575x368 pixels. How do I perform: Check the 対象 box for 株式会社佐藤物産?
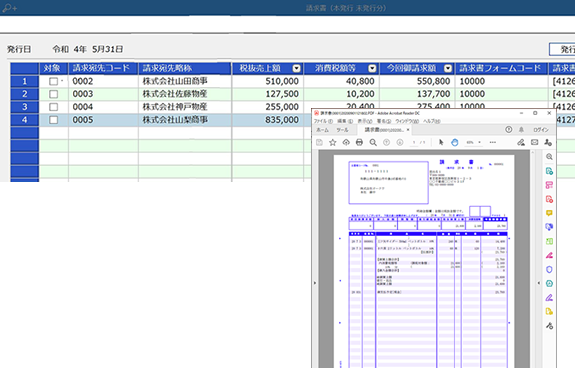[x=54, y=94]
